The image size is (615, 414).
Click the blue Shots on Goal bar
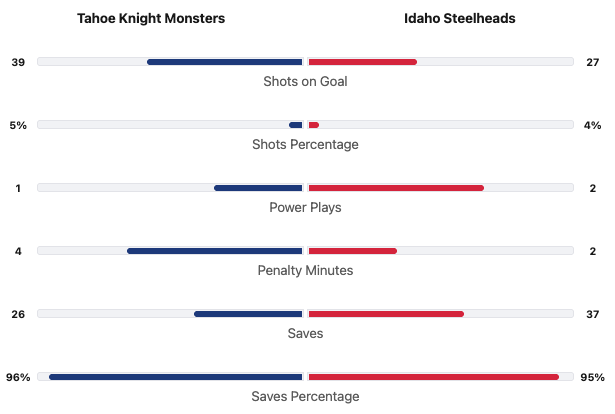pos(224,62)
